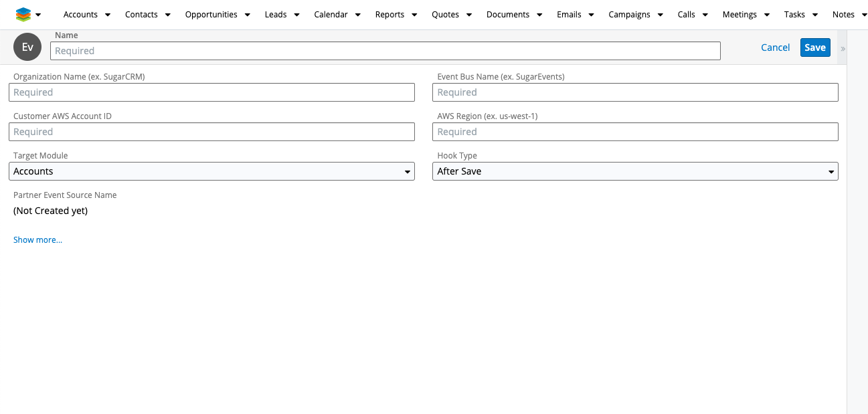Open the Contacts module tab
The image size is (868, 414).
141,15
